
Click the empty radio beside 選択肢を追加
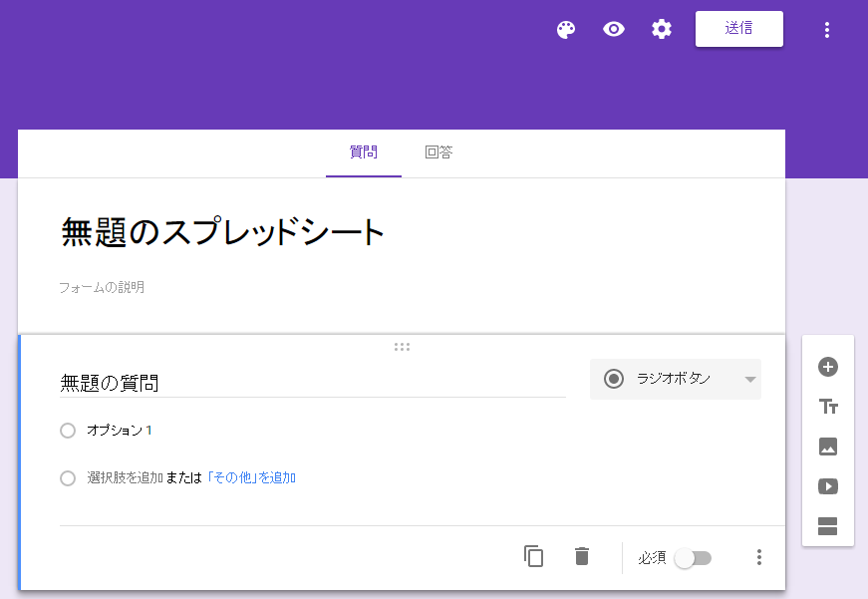point(68,478)
